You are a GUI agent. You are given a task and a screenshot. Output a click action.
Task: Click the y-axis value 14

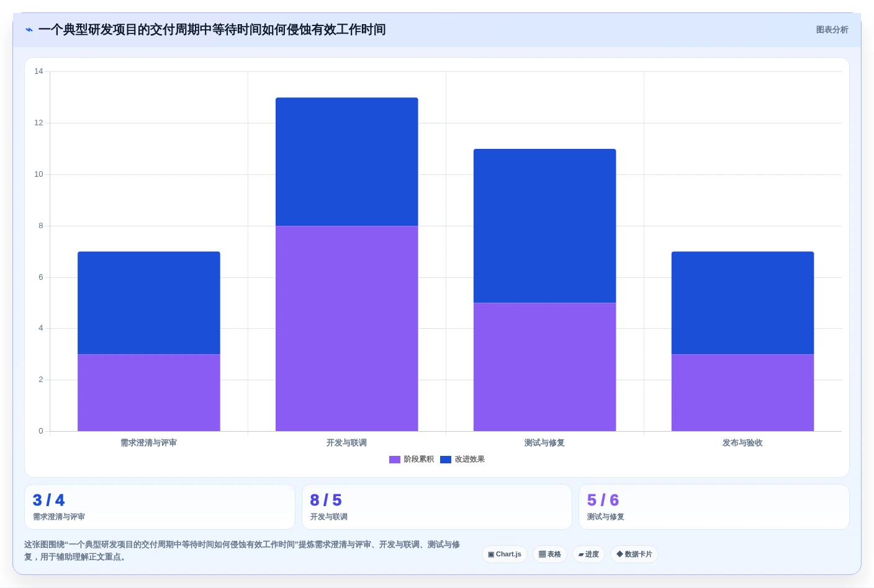[x=38, y=71]
